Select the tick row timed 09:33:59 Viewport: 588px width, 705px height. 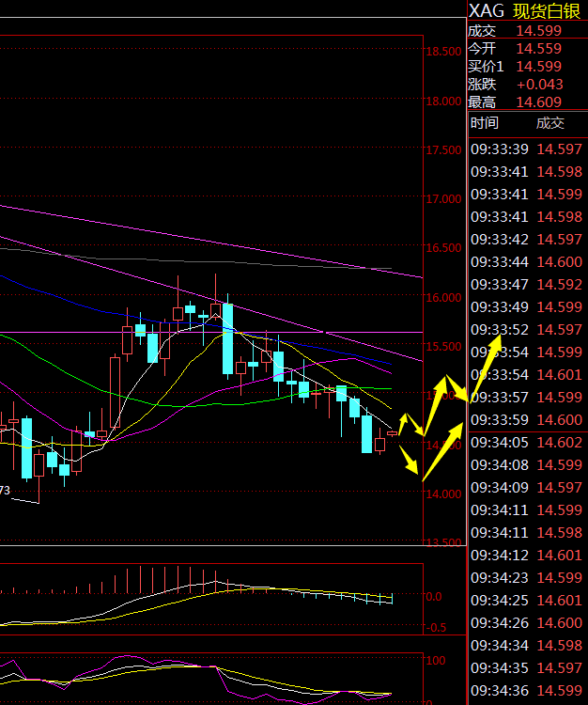526,420
